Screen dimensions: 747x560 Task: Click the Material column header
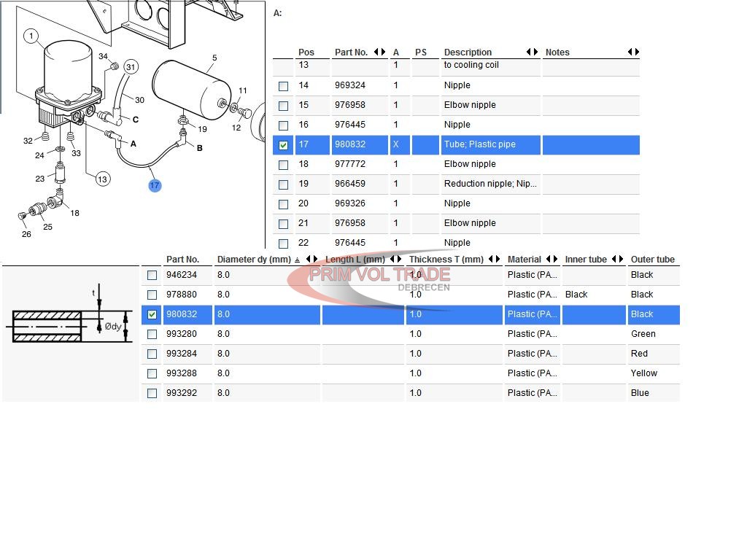coord(524,259)
